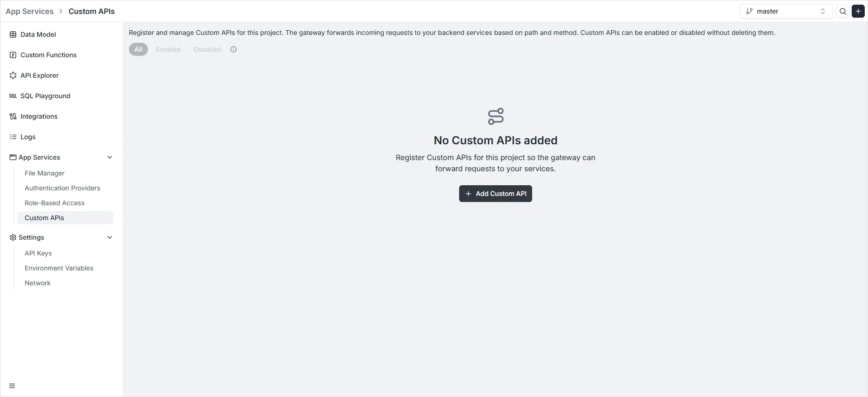
Task: Open Environment Variables settings
Action: (x=59, y=268)
